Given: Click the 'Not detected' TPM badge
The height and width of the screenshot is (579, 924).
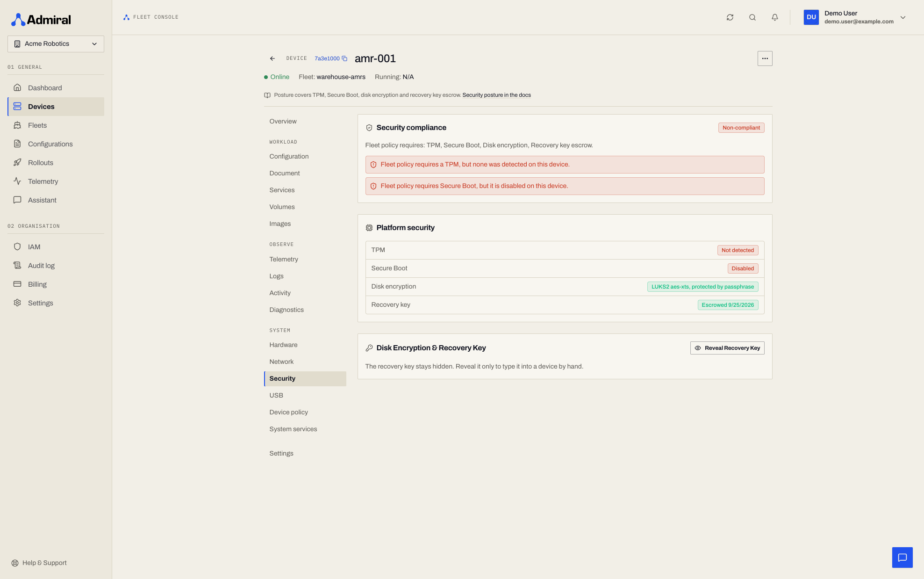Looking at the screenshot, I should 738,250.
